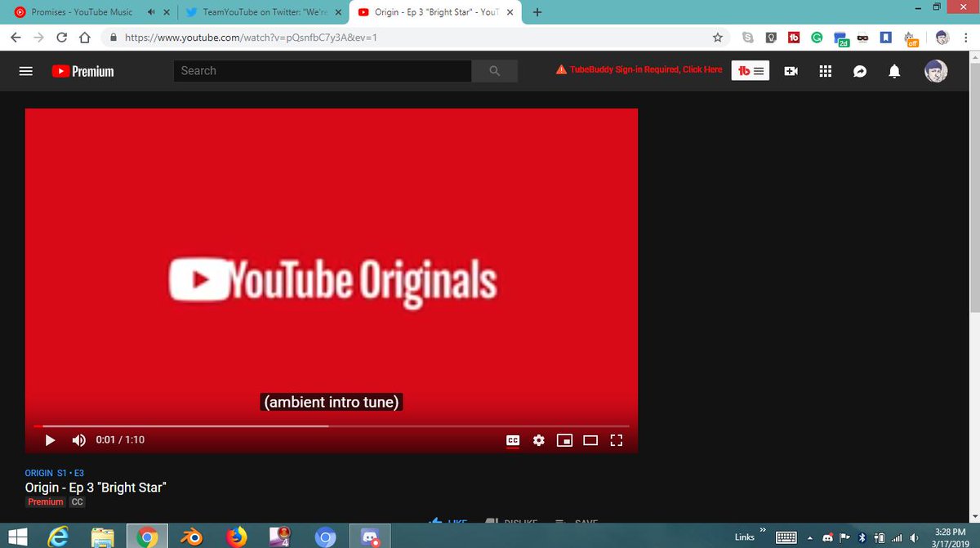The height and width of the screenshot is (548, 980).
Task: Close the Promises - YouTube Music tab
Action: 168,12
